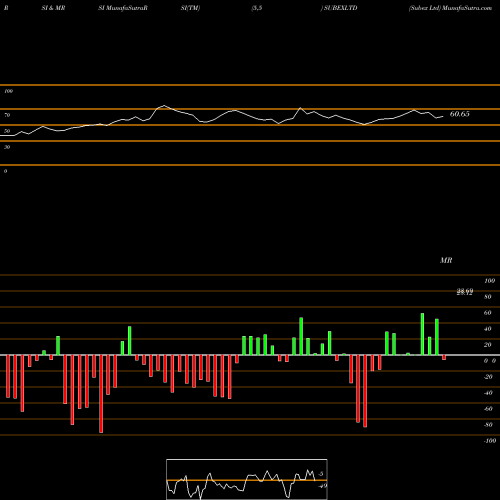The width and height of the screenshot is (500, 500).
Task: Click the "-49" label in the mini chart
Action: click(x=322, y=486)
